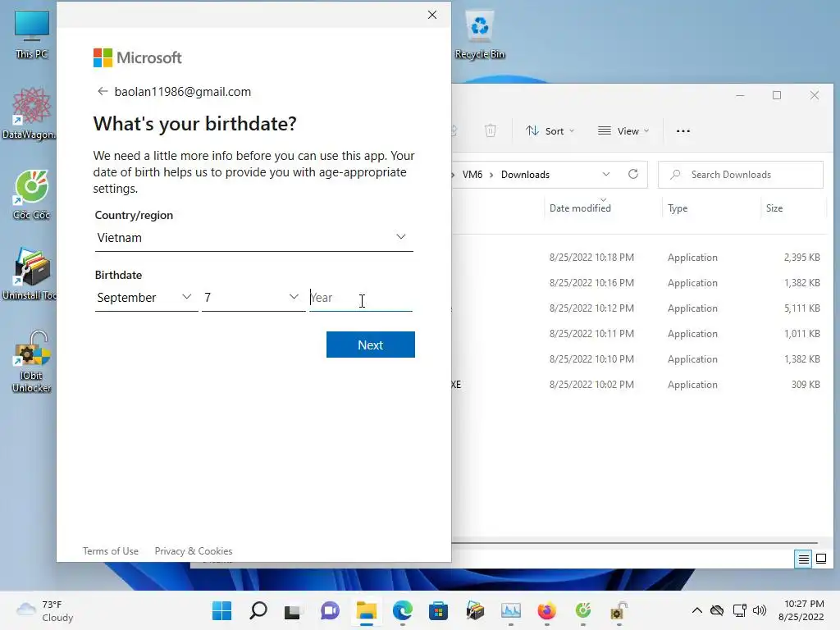This screenshot has width=840, height=630.
Task: Launch Firefox from the taskbar
Action: pyautogui.click(x=546, y=610)
